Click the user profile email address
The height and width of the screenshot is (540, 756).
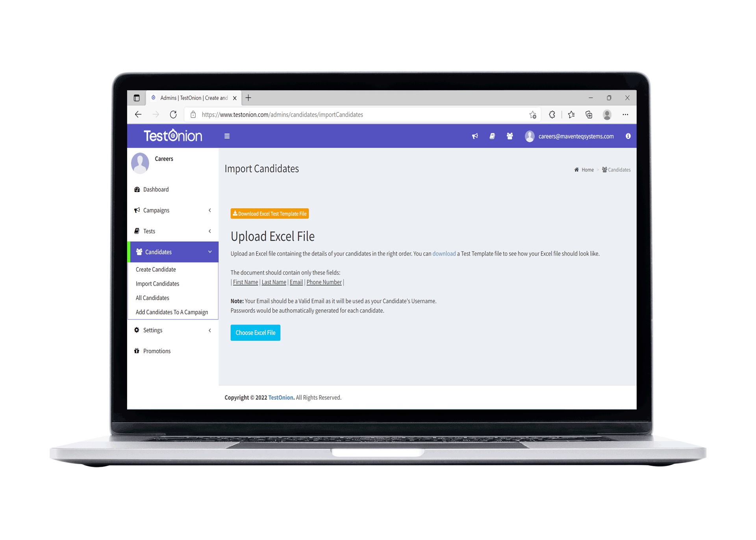[x=576, y=137]
